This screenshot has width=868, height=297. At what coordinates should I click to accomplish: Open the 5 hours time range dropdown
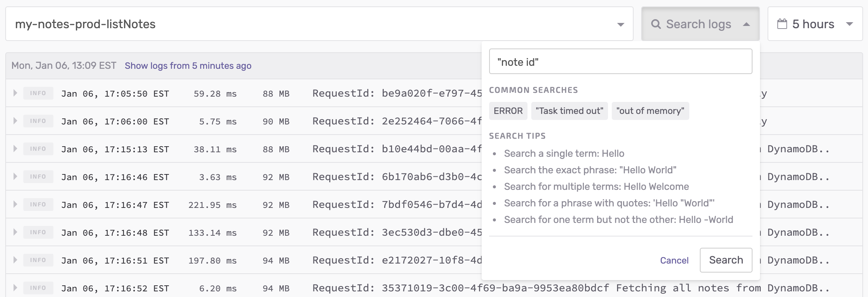click(849, 24)
